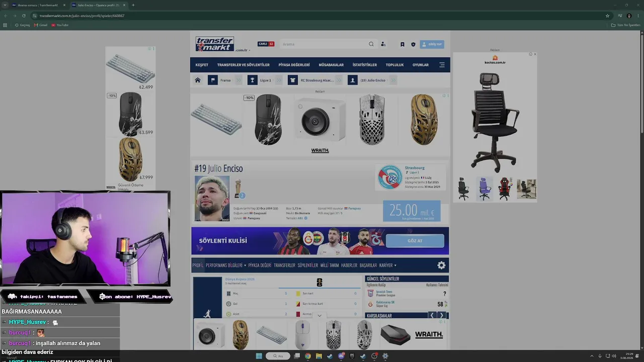Open the Müsabakalar menu
Viewport: 644px width, 362px height.
point(331,65)
